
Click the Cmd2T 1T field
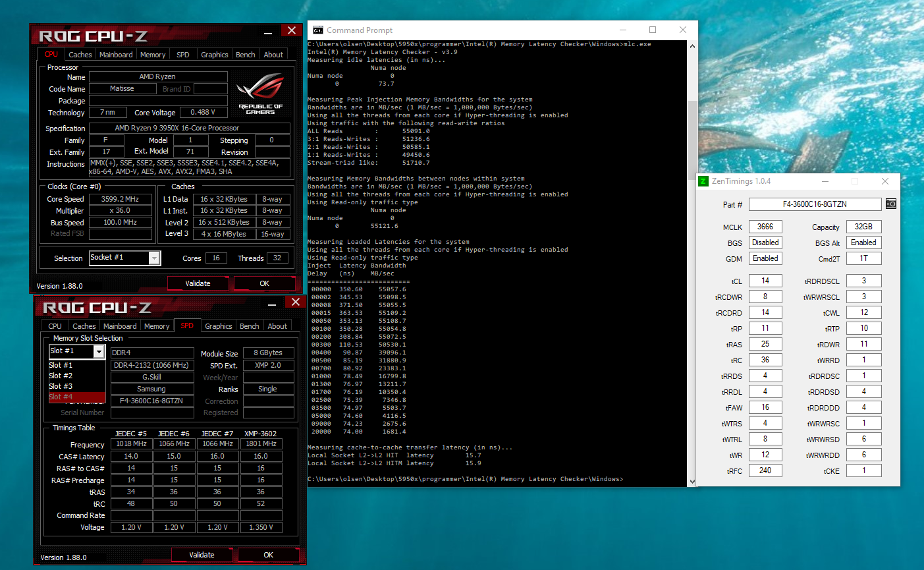pos(863,258)
